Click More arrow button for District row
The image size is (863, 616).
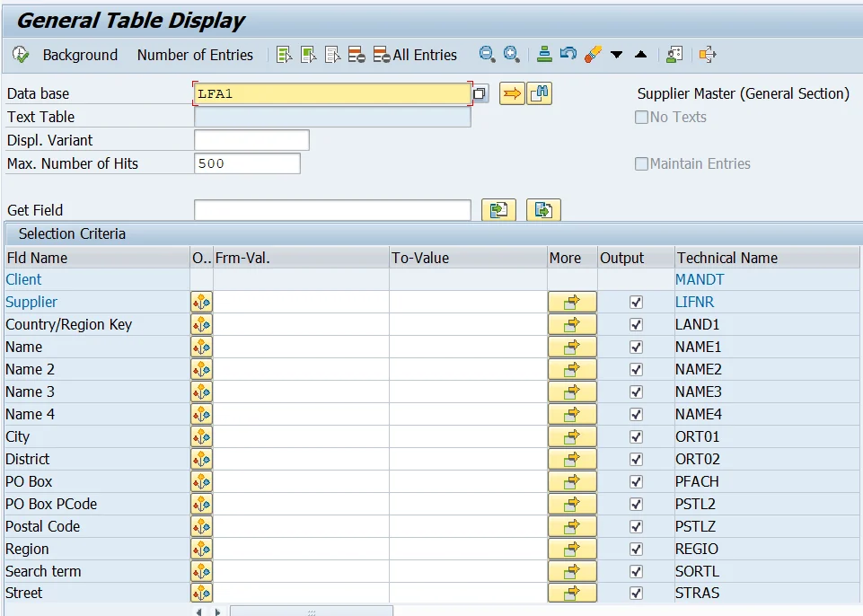pyautogui.click(x=572, y=459)
